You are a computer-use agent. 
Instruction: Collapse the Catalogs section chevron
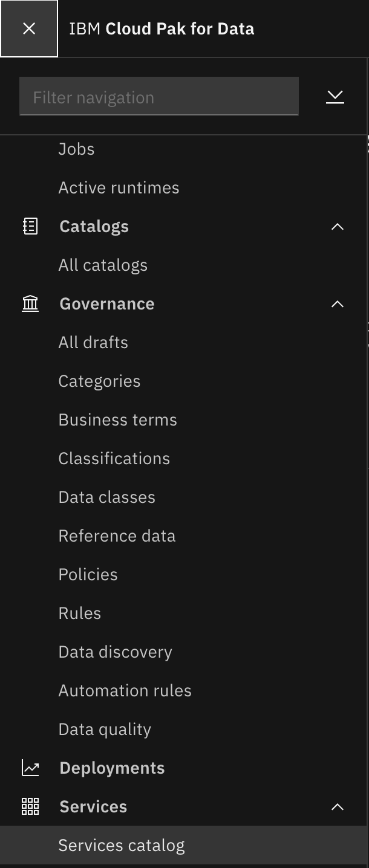click(338, 227)
